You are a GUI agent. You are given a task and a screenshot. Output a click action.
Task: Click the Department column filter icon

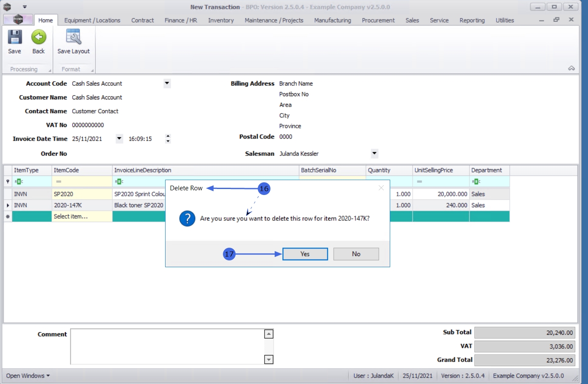click(x=476, y=182)
